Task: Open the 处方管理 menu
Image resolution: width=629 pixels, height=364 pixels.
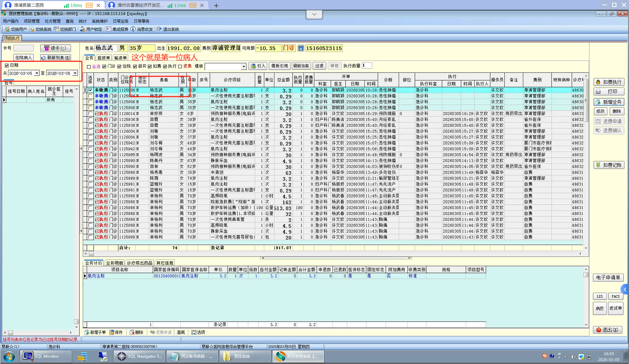Action: 53,21
